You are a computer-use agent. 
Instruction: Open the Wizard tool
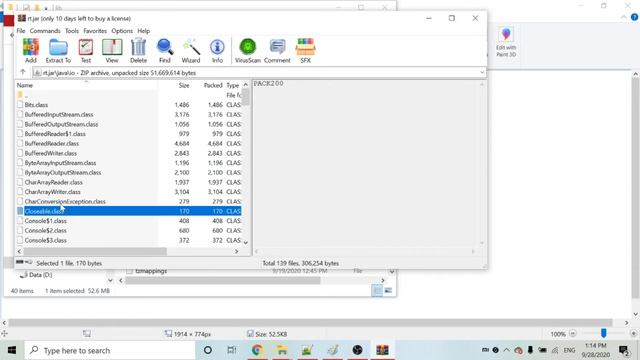point(191,51)
